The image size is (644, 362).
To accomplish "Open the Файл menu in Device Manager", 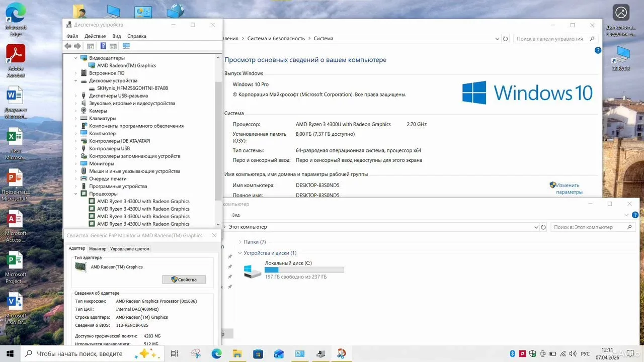I will pos(72,36).
